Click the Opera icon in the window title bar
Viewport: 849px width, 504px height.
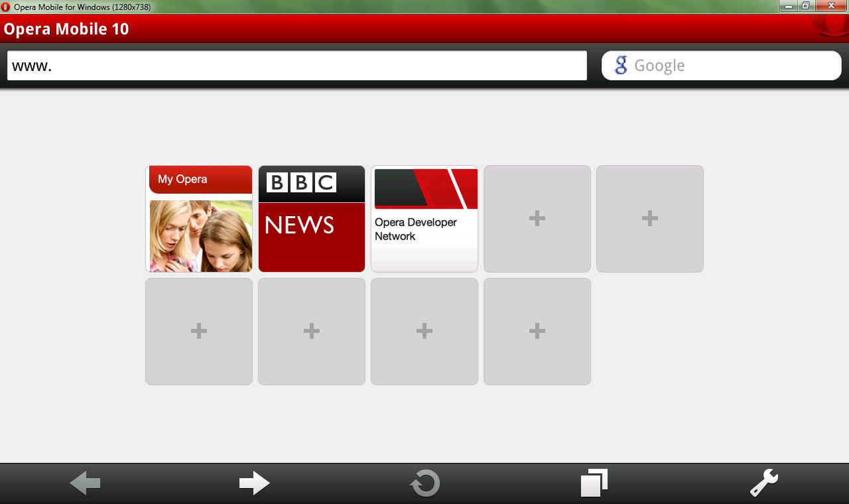[6, 7]
